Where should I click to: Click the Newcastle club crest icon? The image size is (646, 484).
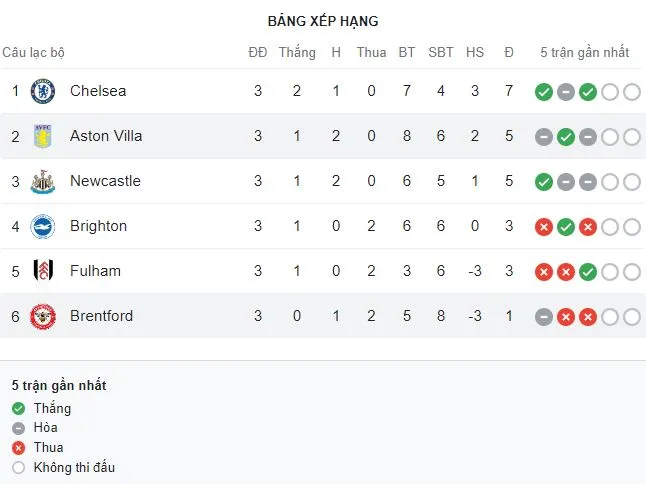point(43,181)
